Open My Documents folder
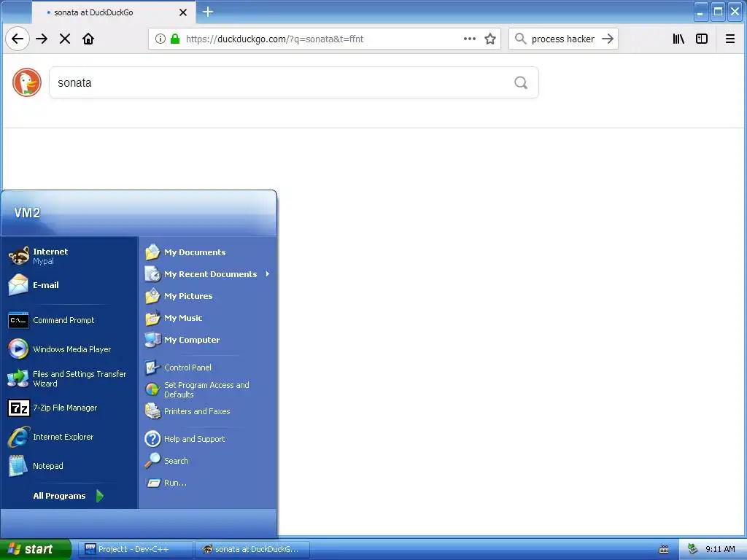Screen dimensions: 747x560 point(208,252)
